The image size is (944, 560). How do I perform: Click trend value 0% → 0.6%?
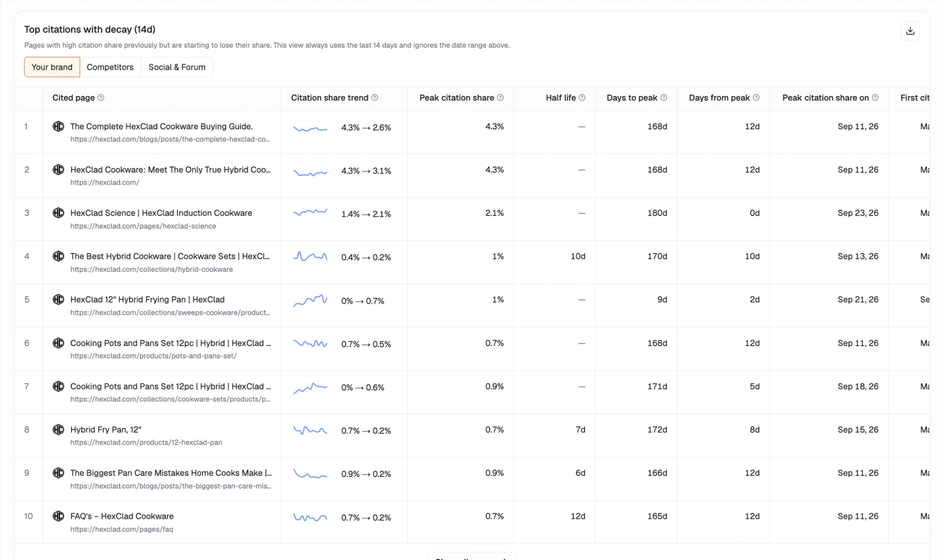(363, 387)
